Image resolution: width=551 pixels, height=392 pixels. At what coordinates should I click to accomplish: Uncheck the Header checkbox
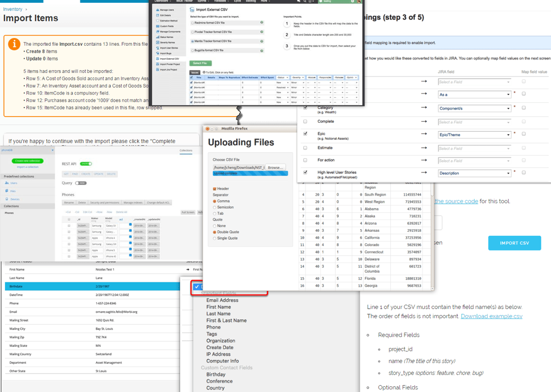pyautogui.click(x=214, y=189)
